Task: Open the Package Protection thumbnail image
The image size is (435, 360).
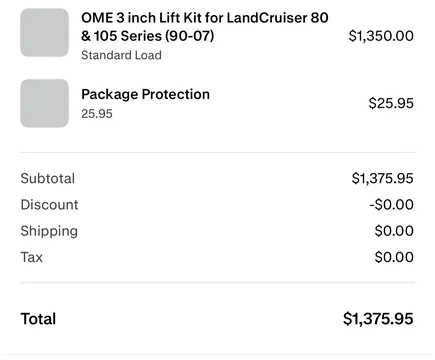Action: click(x=45, y=103)
